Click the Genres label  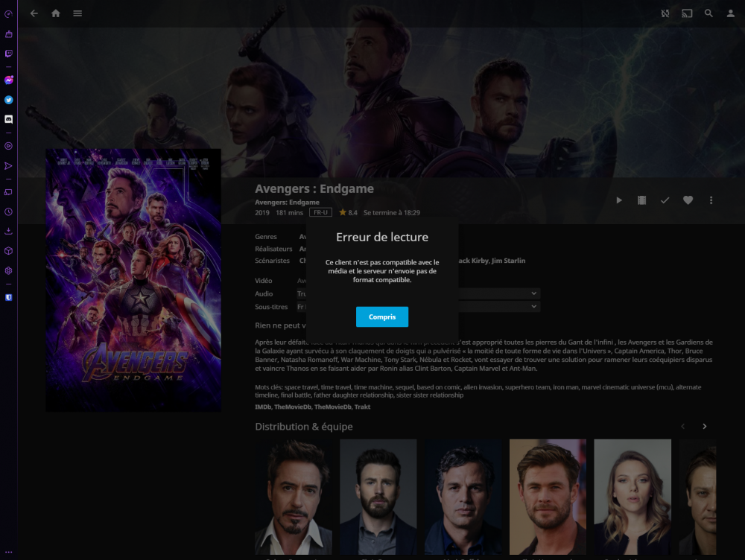pyautogui.click(x=266, y=237)
